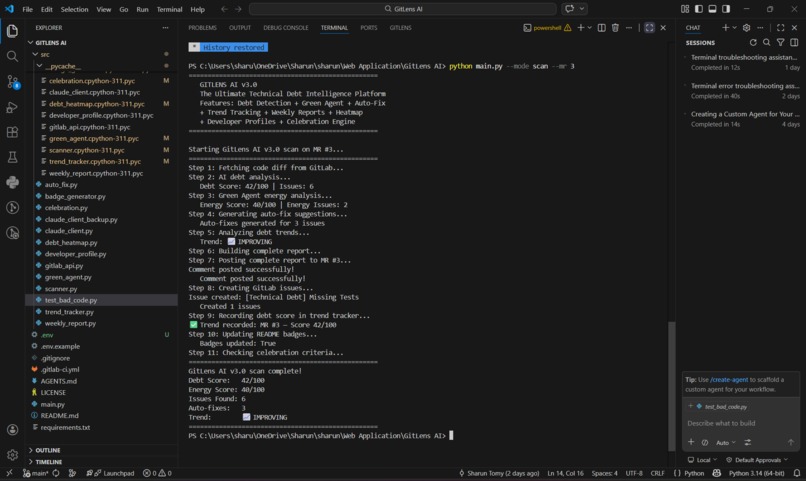Toggle the bottom panel visibility

(712, 9)
